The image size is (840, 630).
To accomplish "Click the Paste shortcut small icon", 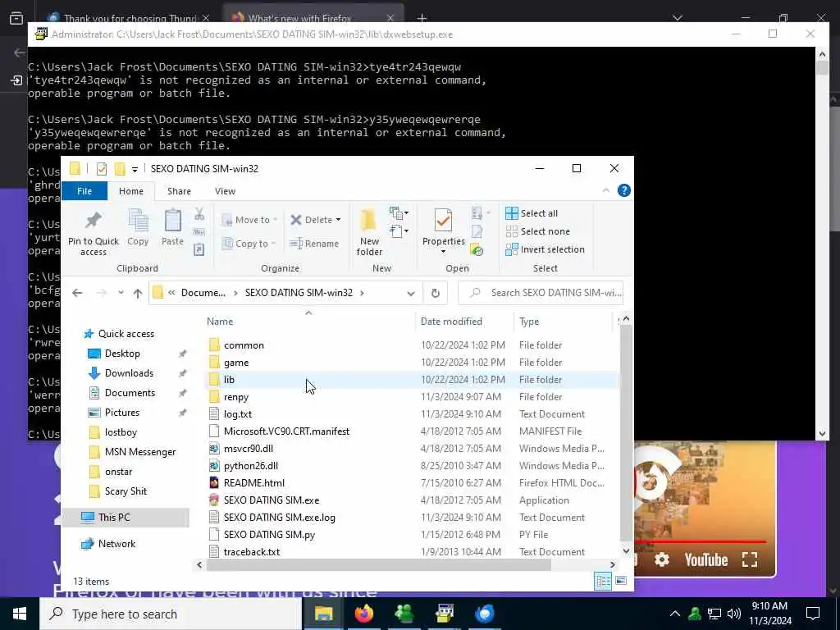I will [x=199, y=249].
